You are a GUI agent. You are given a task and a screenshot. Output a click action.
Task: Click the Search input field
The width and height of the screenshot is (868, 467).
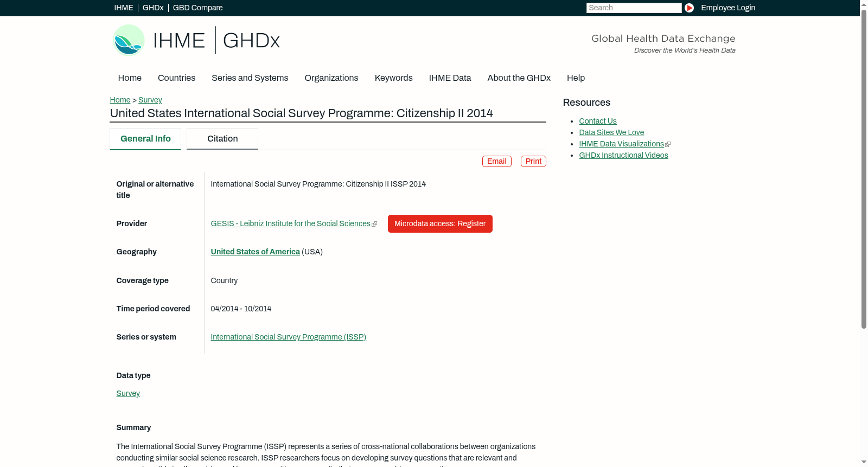tap(634, 8)
